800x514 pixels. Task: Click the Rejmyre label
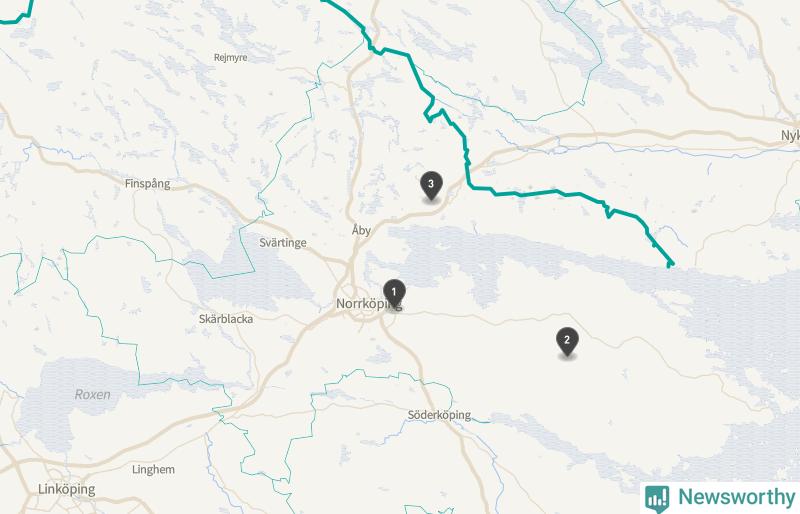click(x=231, y=58)
